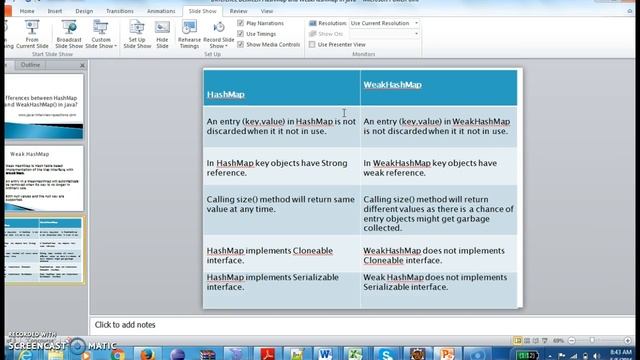This screenshot has width=640, height=360.
Task: Select the title slide thumbnail
Action: [44, 107]
